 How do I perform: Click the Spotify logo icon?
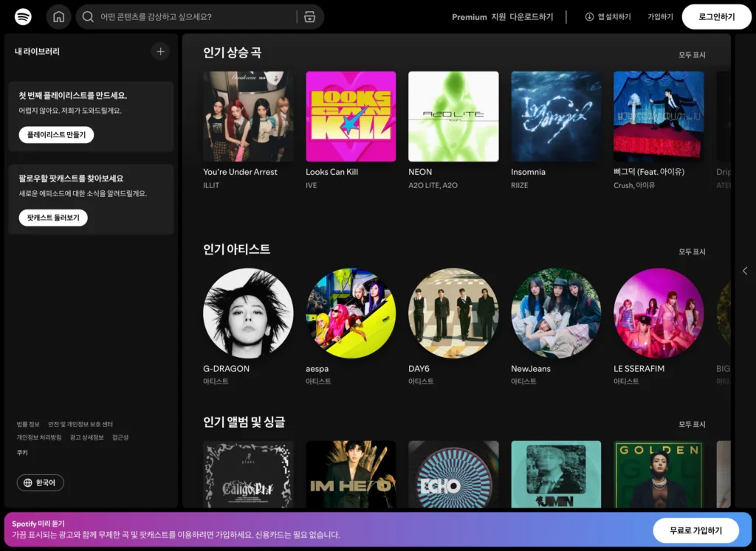(23, 17)
